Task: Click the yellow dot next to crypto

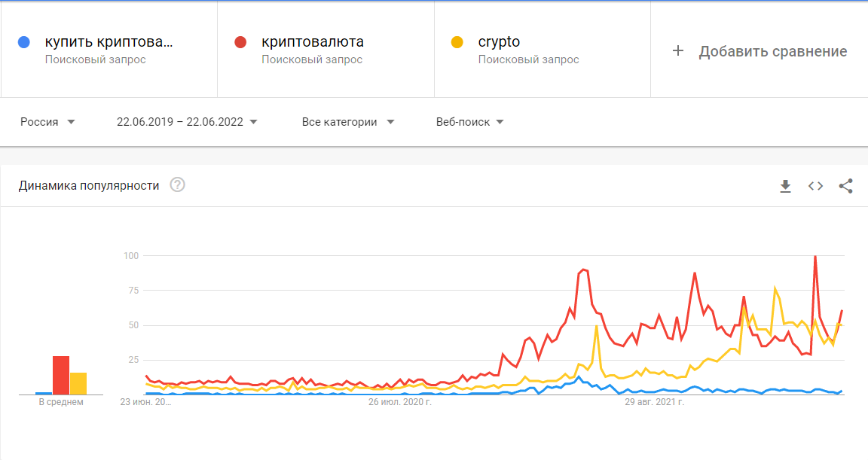Action: pyautogui.click(x=457, y=42)
